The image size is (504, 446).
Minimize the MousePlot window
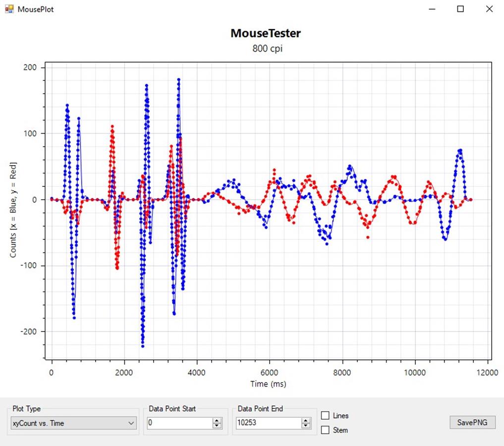coord(432,9)
